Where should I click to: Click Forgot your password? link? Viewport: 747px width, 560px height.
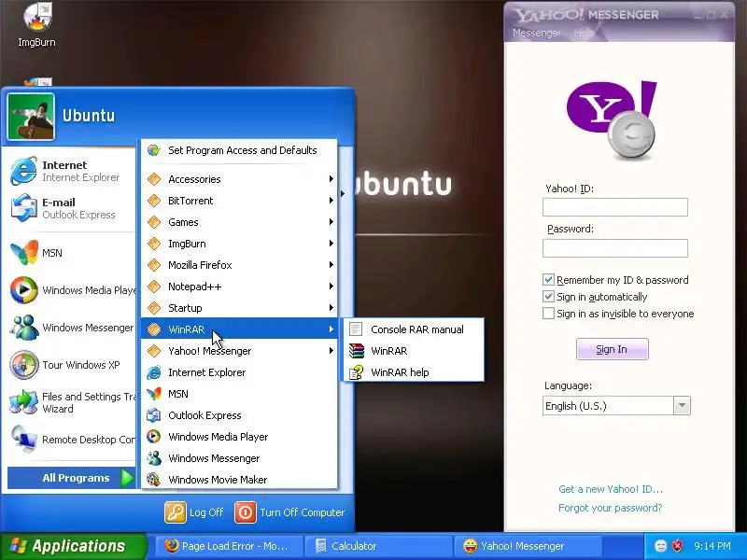(x=611, y=508)
